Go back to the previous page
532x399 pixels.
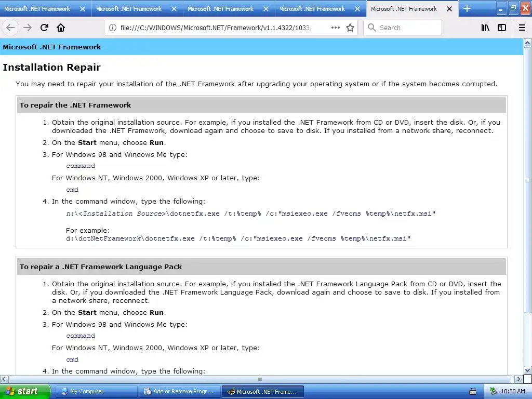(10, 28)
